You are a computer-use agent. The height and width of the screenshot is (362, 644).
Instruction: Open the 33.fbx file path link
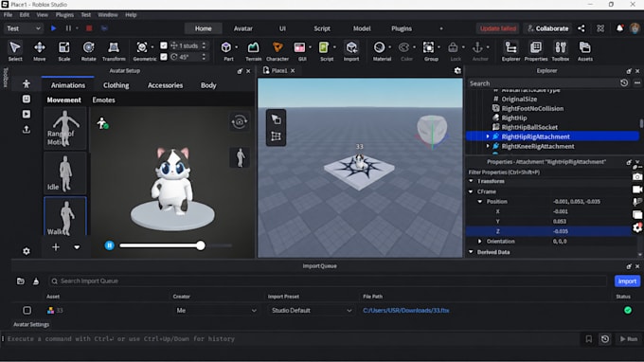click(x=405, y=310)
